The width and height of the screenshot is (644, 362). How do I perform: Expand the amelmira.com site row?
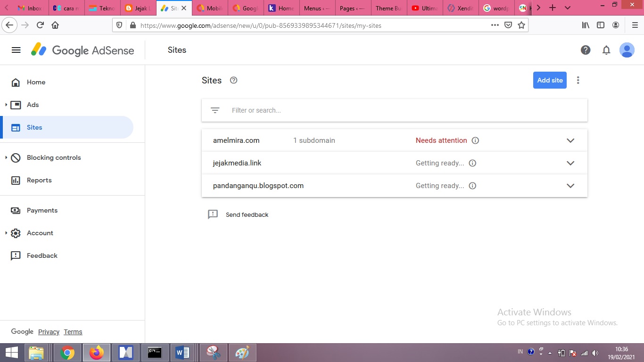[x=570, y=140]
